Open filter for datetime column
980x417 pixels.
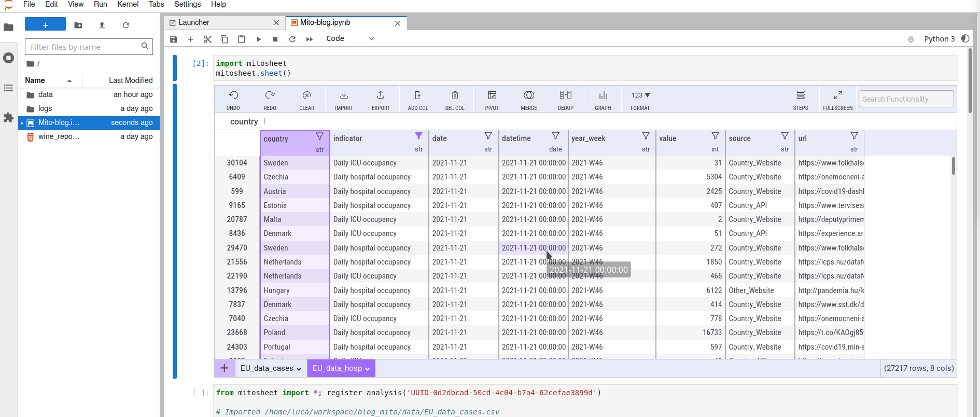coord(555,136)
